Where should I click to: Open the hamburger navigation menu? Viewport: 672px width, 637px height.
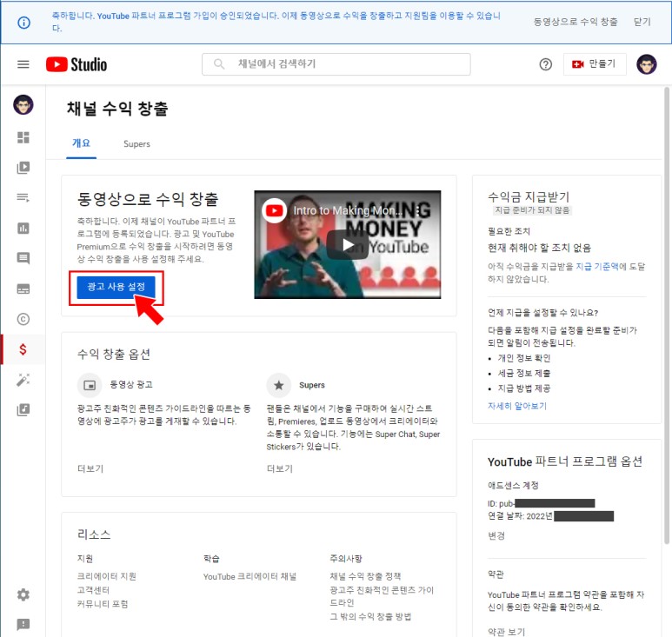point(23,64)
